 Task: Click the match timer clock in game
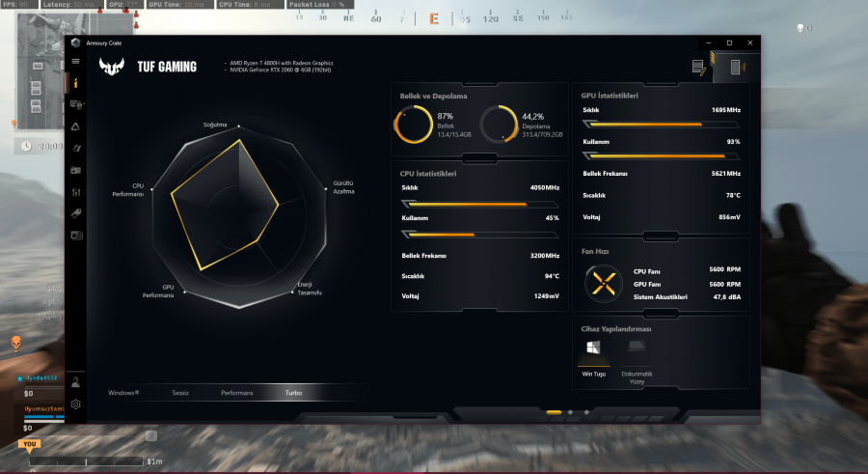click(x=27, y=147)
